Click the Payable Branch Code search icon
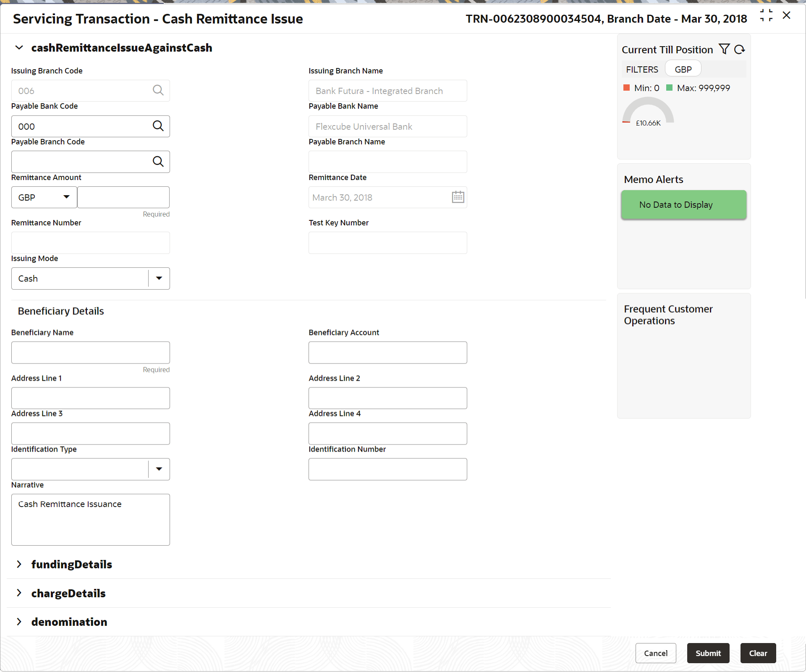The height and width of the screenshot is (672, 806). [x=158, y=162]
